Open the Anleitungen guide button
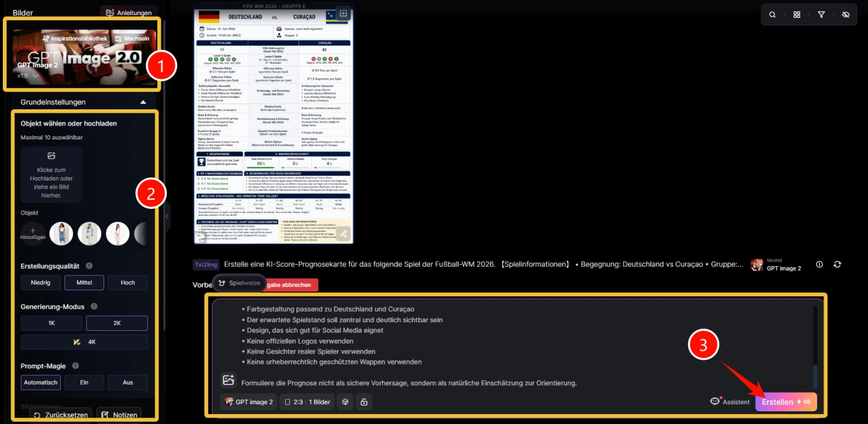Viewport: 868px width, 424px height. 129,12
